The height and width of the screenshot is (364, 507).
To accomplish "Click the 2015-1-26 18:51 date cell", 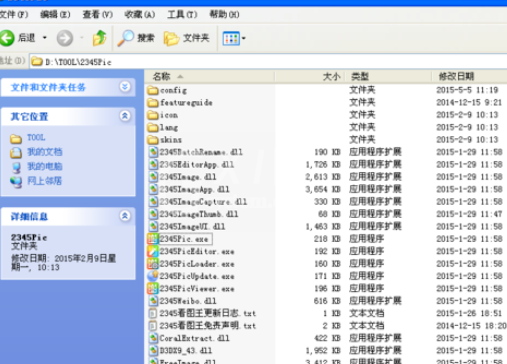I will point(469,313).
